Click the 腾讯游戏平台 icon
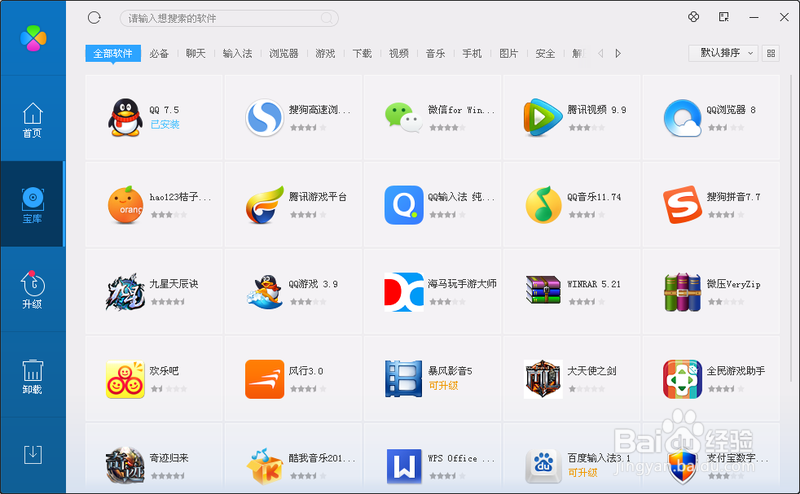The height and width of the screenshot is (494, 800). pos(264,205)
